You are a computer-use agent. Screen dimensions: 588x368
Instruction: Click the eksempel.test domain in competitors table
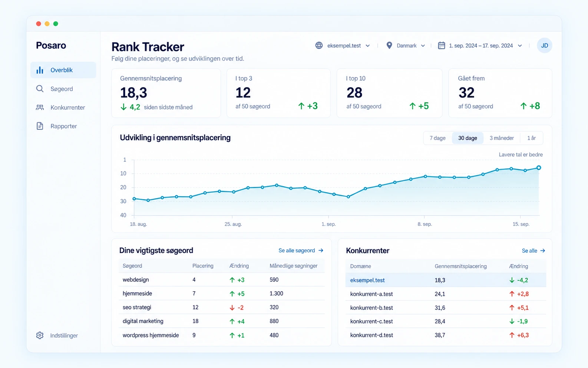[367, 280]
